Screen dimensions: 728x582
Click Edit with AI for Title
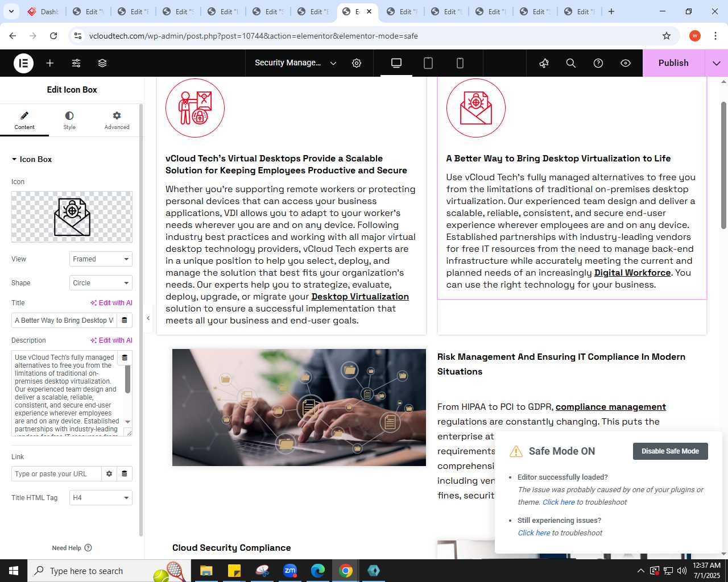point(111,303)
